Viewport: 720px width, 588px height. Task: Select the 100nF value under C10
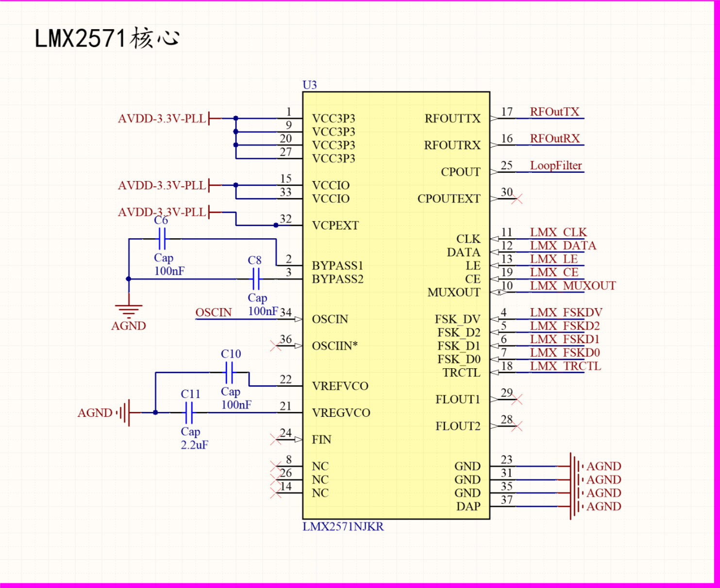(x=236, y=405)
